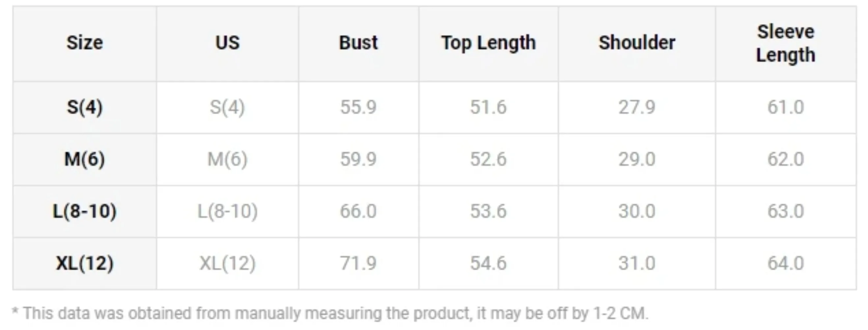Image resolution: width=868 pixels, height=330 pixels.
Task: Click the gray XL(12) US cell
Action: click(x=227, y=263)
